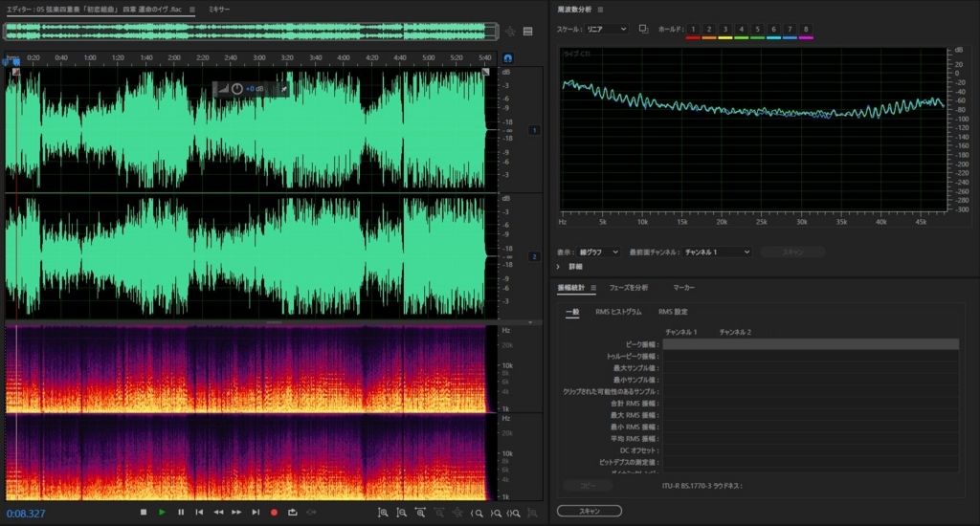
Task: Click the dimmed スキャン button in frequency analysis
Action: pyautogui.click(x=792, y=252)
